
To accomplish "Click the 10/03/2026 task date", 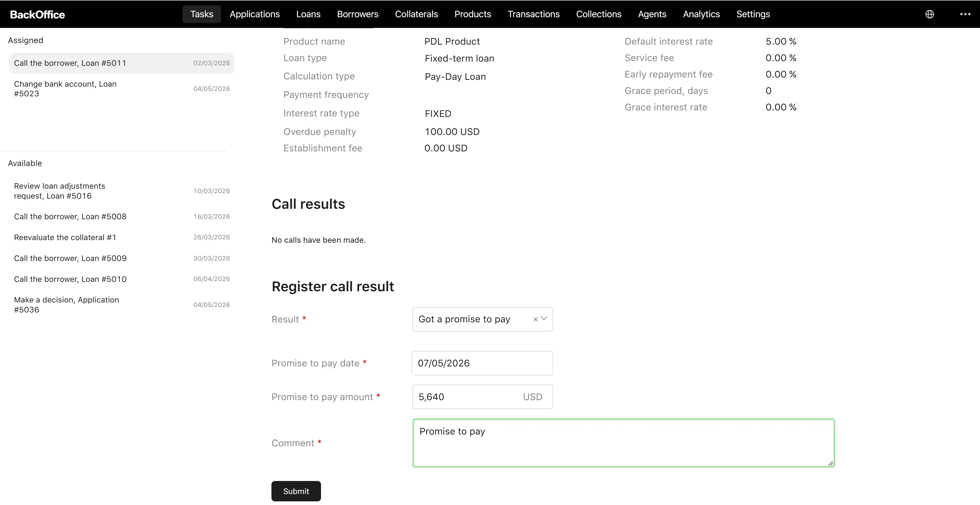I will click(211, 191).
